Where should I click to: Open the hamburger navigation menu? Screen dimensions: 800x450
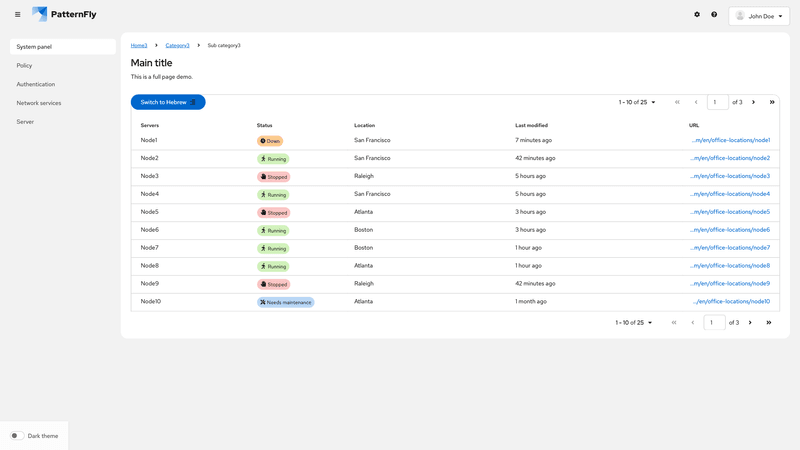coord(17,15)
